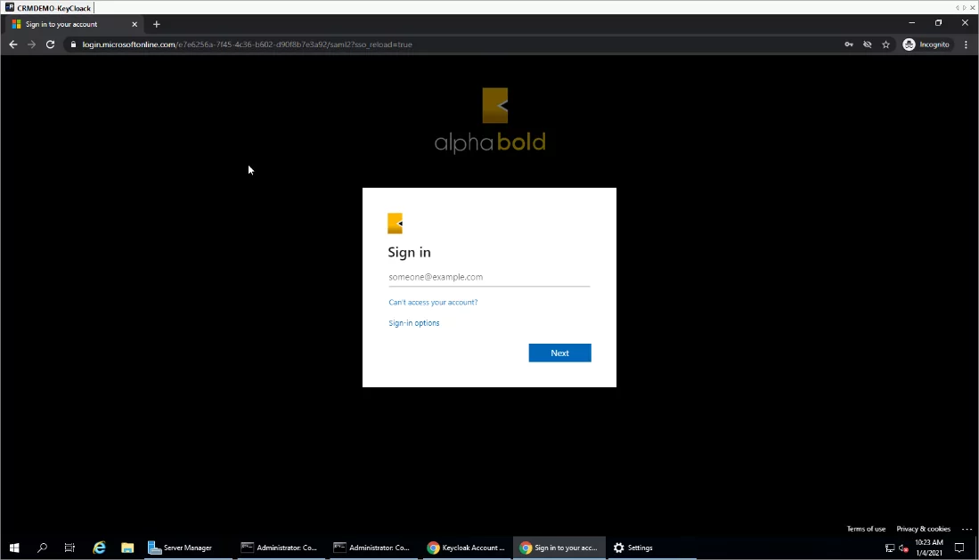Click the lock icon in the address bar

[73, 45]
